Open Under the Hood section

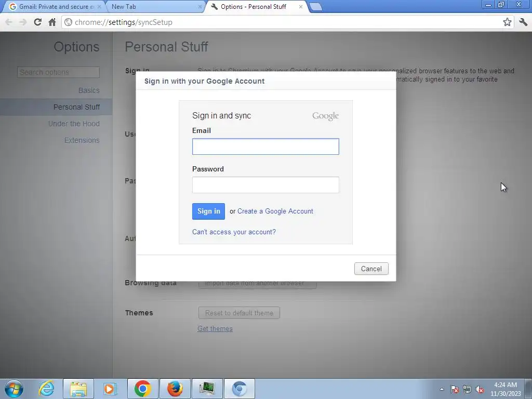point(74,124)
